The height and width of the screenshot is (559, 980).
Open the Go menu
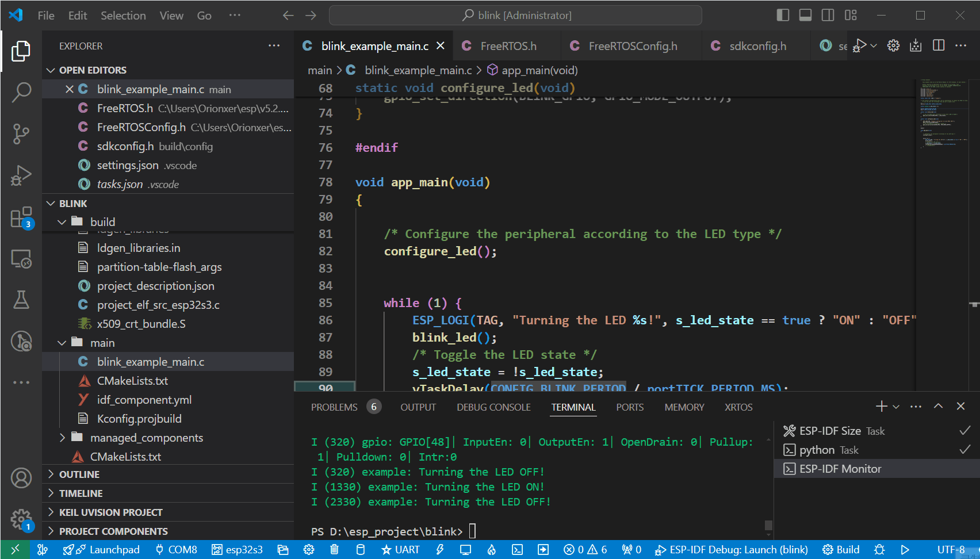pos(204,16)
